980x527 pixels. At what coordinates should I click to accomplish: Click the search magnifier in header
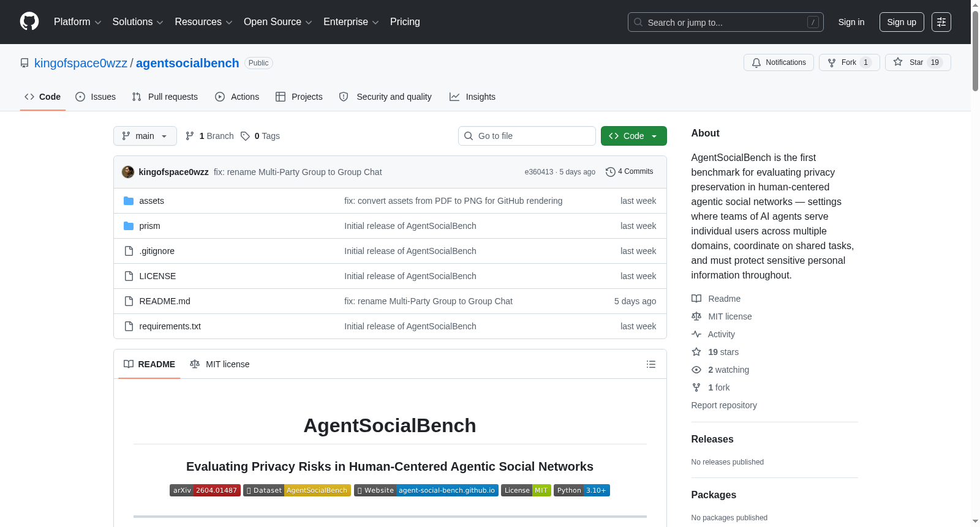tap(638, 22)
